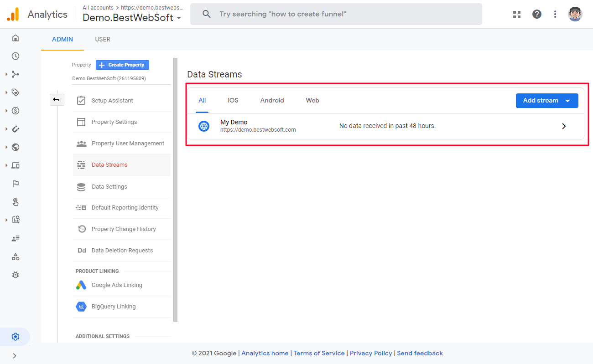Click the Privacy Policy link
593x364 pixels.
371,353
